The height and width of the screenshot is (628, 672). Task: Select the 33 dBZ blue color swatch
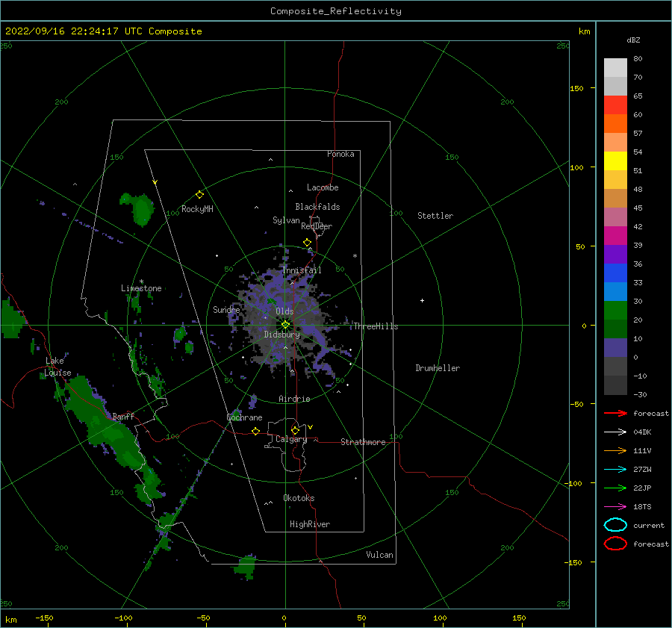[615, 291]
